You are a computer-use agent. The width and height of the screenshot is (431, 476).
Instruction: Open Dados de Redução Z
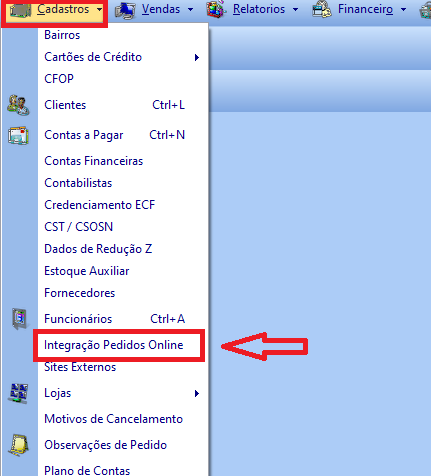pos(98,249)
